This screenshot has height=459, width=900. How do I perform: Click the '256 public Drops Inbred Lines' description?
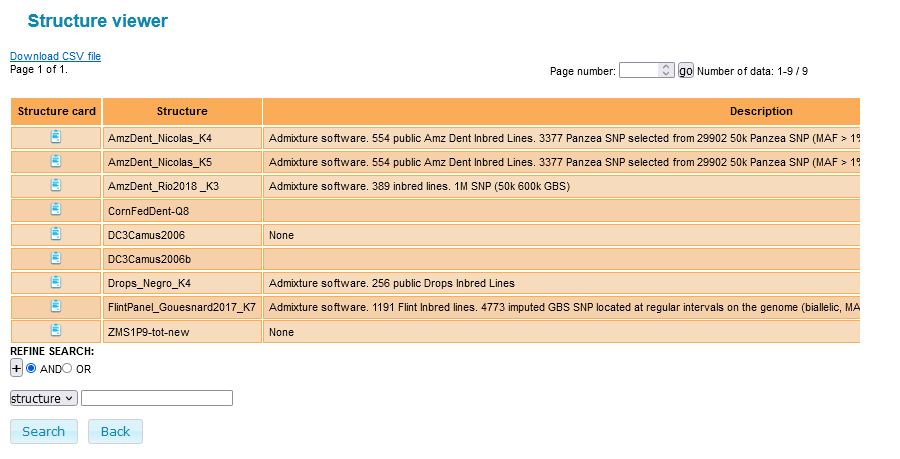coord(391,283)
